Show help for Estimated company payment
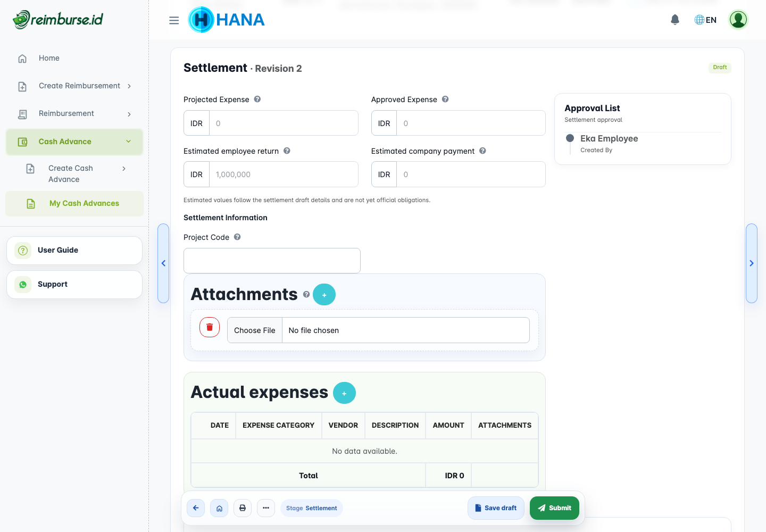Viewport: 766px width, 532px height. [482, 151]
